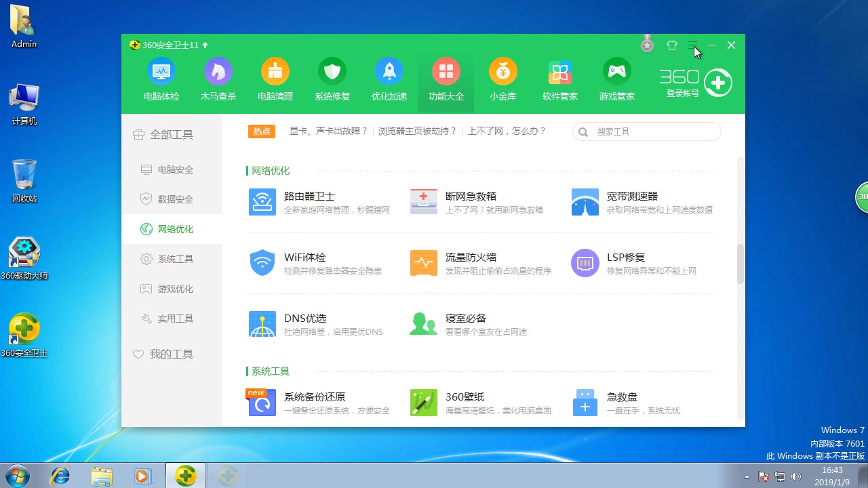Launch 路由器卫士 tool icon
The width and height of the screenshot is (868, 488).
tap(262, 202)
